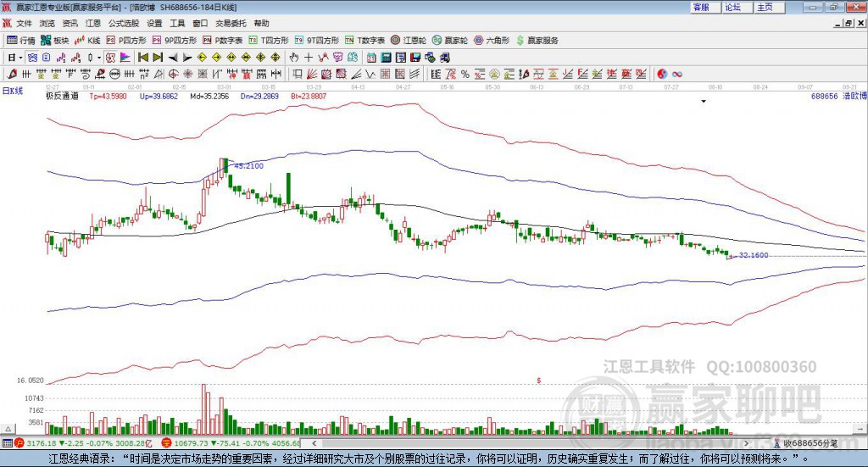The width and height of the screenshot is (868, 467).
Task: Click the 日K线 chart label
Action: click(12, 91)
